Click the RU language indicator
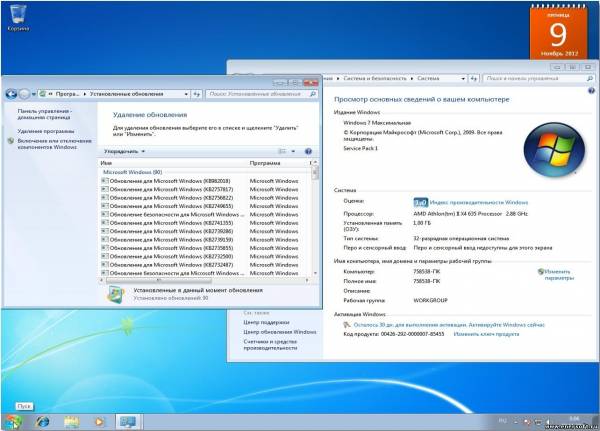This screenshot has height=431, width=600. click(503, 421)
